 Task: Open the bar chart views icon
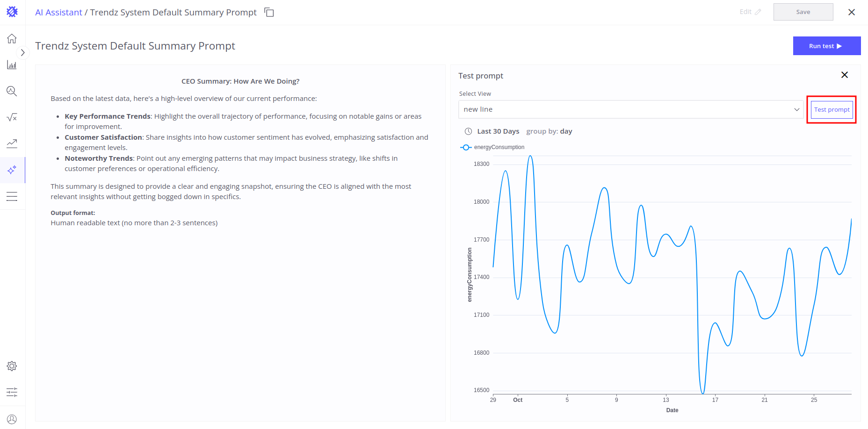(12, 65)
